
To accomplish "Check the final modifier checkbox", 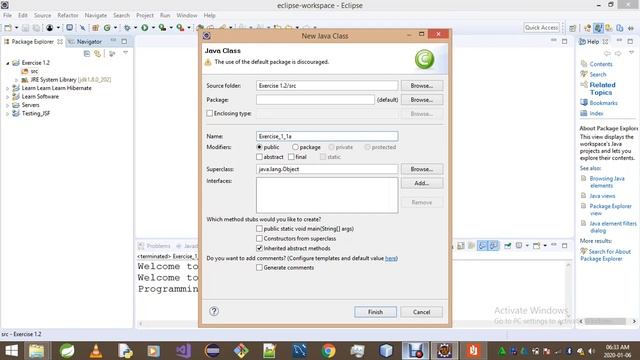I will click(x=291, y=157).
